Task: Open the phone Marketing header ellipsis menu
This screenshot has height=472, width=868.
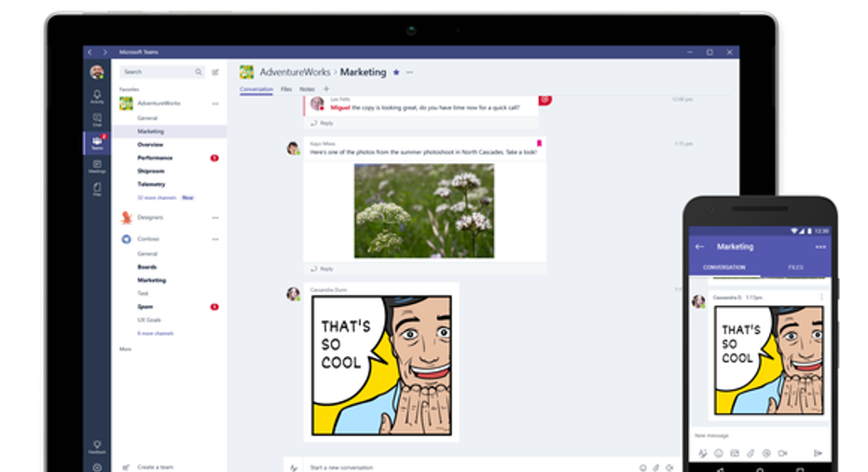Action: 820,247
